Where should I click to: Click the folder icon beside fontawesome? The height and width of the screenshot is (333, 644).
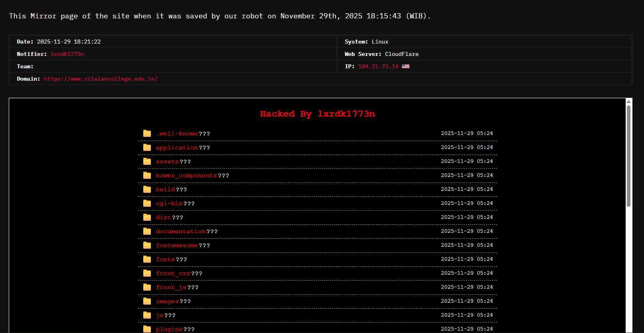(x=147, y=245)
